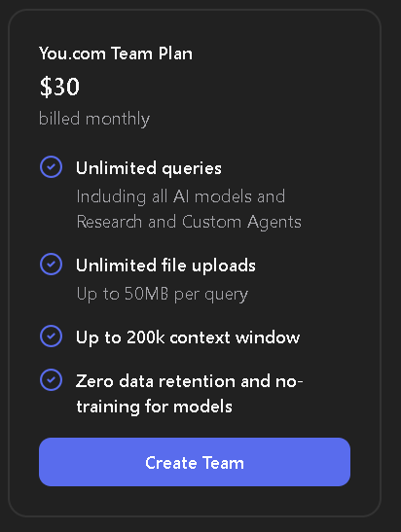Click the word uploads in second feature

224,266
